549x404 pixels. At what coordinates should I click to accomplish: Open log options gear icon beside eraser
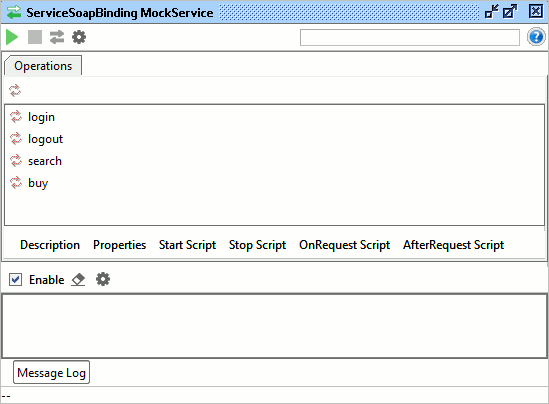103,279
